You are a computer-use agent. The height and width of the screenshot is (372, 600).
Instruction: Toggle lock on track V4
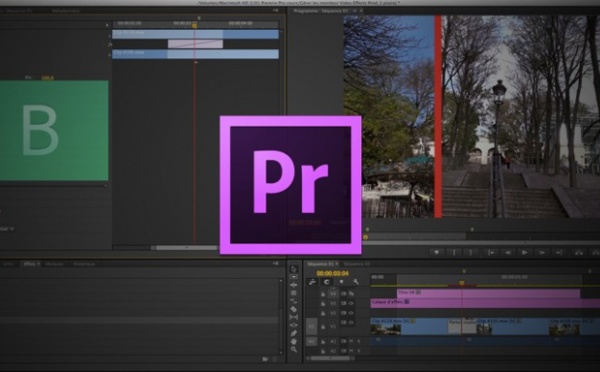pos(323,294)
